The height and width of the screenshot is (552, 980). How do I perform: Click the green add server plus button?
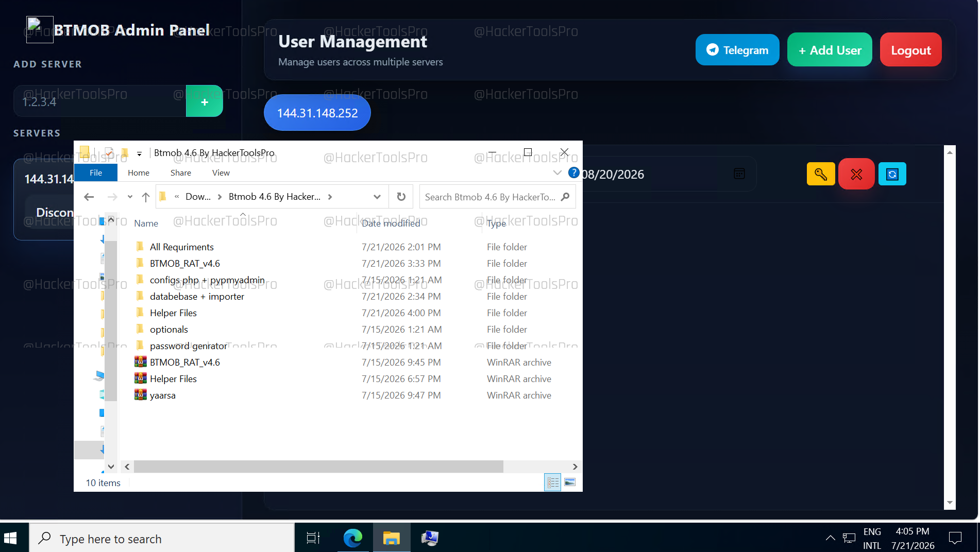coord(205,101)
